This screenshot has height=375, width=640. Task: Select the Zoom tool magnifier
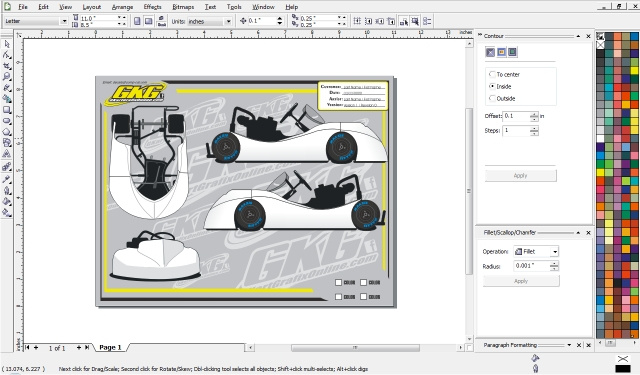pos(7,77)
